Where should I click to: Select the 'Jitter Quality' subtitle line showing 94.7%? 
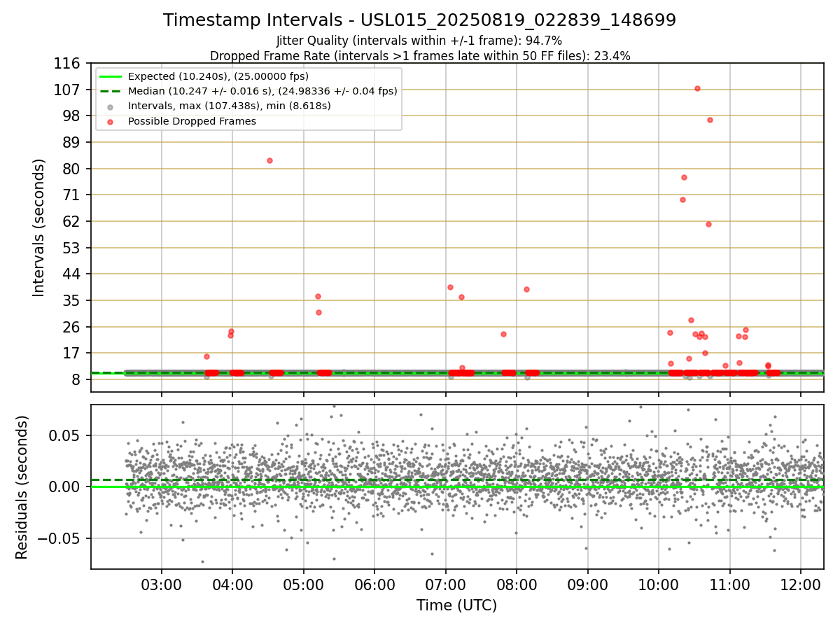coord(419,41)
